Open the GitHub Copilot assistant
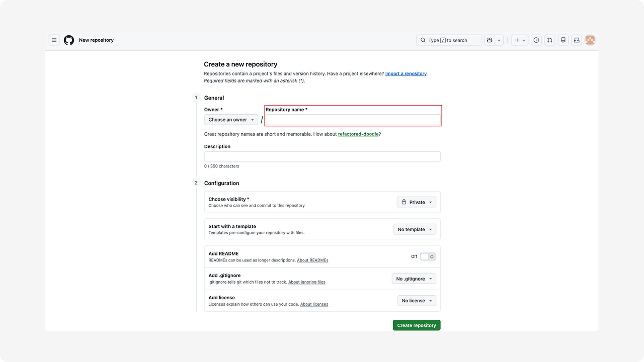 click(x=489, y=40)
